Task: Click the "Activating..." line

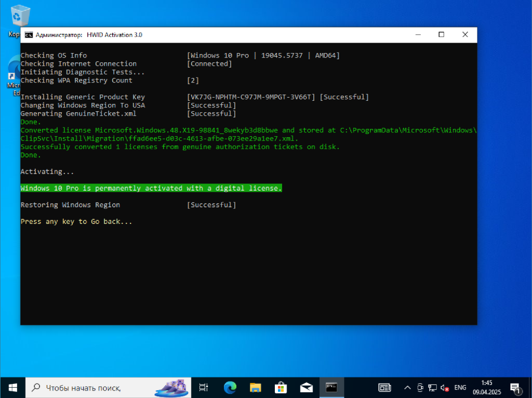Action: (47, 171)
